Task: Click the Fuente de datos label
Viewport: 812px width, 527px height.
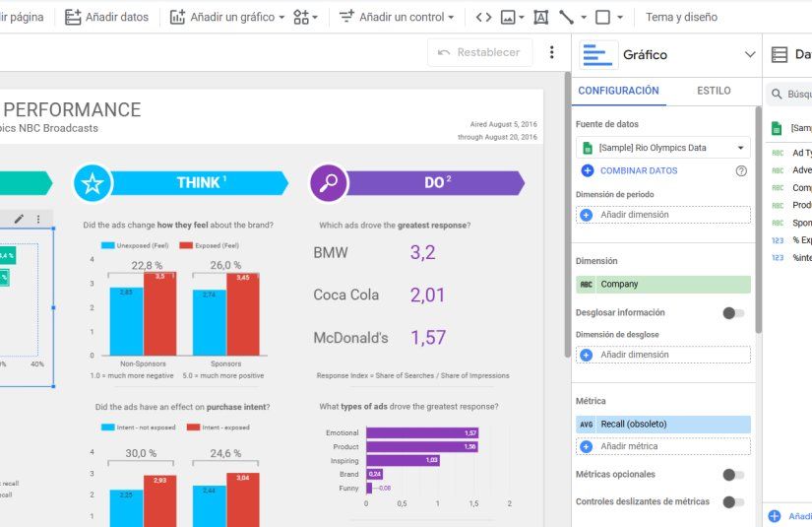Action: (607, 124)
